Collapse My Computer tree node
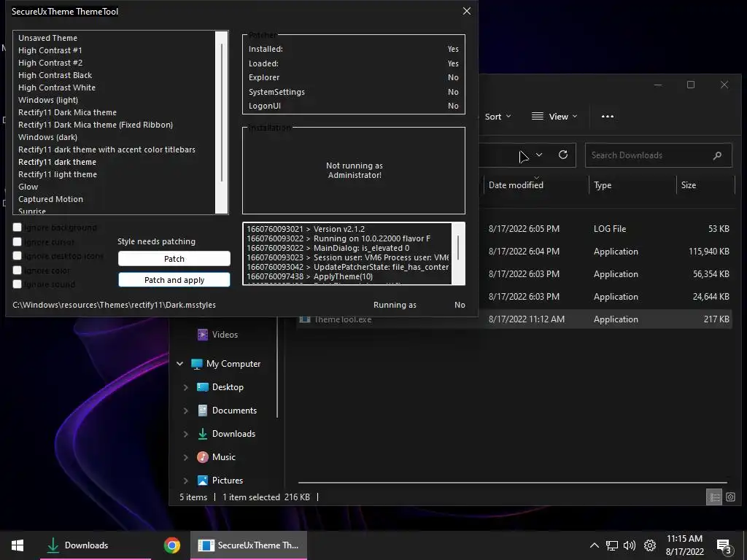Viewport: 747px width, 560px height. pos(179,364)
